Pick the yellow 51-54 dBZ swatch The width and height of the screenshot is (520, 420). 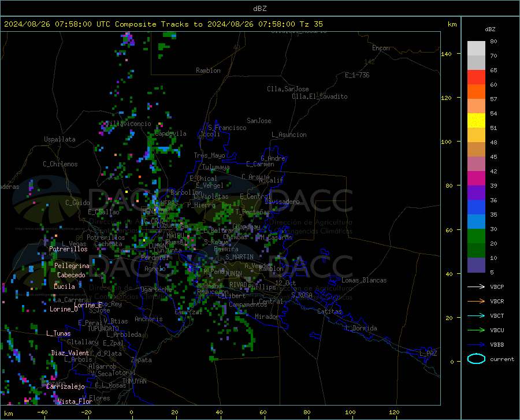click(x=476, y=121)
